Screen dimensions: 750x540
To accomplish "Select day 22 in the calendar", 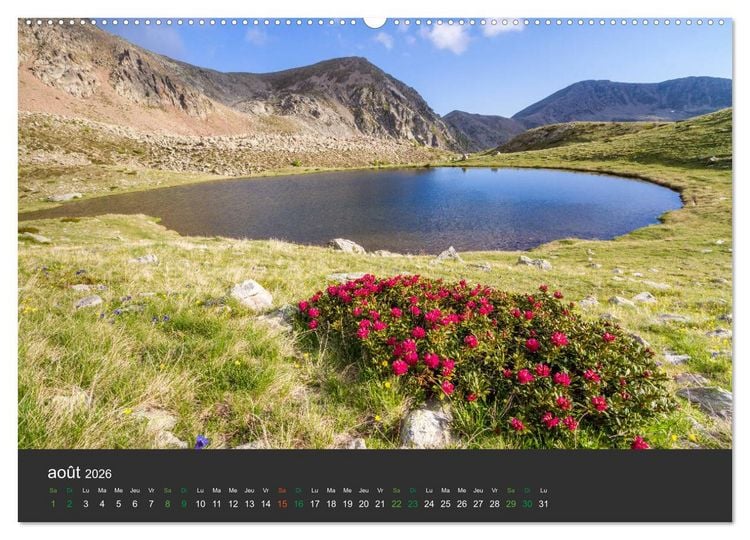I will tap(397, 504).
